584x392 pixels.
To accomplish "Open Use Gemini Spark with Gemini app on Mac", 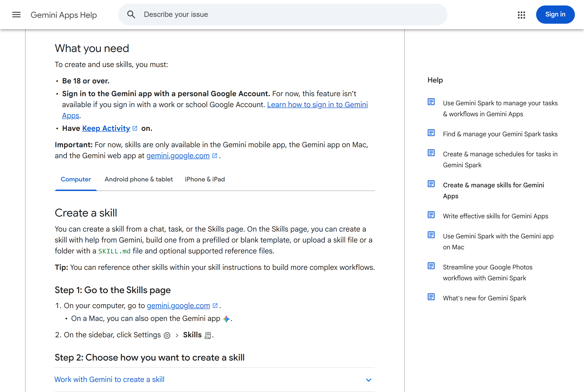I will coord(498,242).
